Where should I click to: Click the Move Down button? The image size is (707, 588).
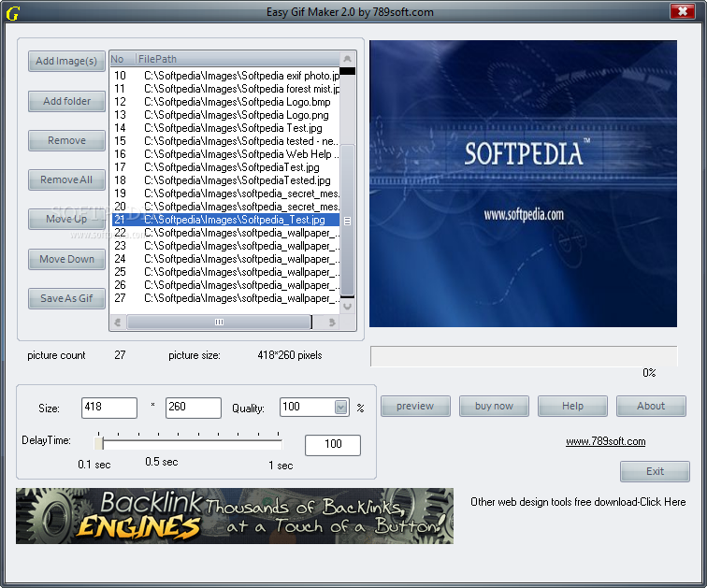coord(66,259)
